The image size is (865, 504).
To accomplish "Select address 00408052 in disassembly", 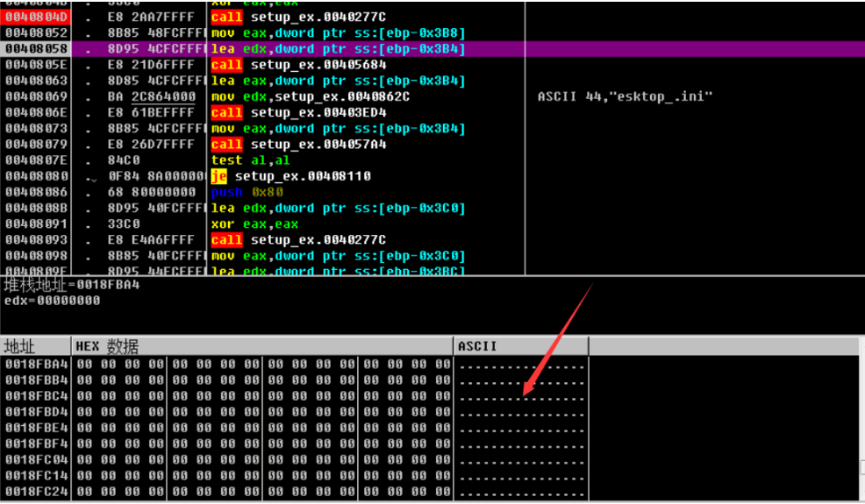I will pos(36,33).
